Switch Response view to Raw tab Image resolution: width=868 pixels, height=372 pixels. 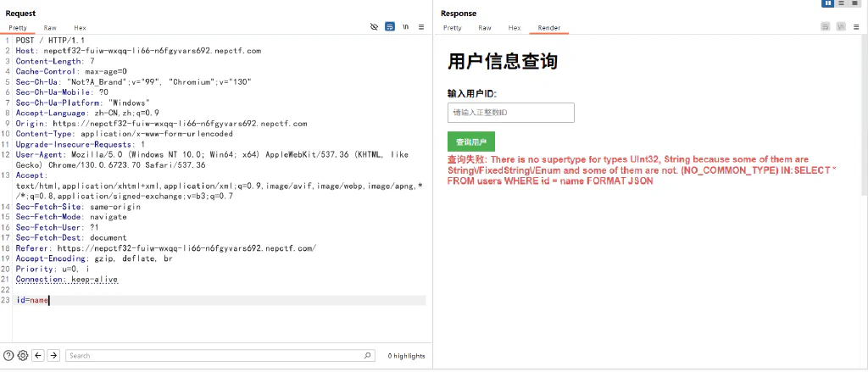click(x=485, y=28)
